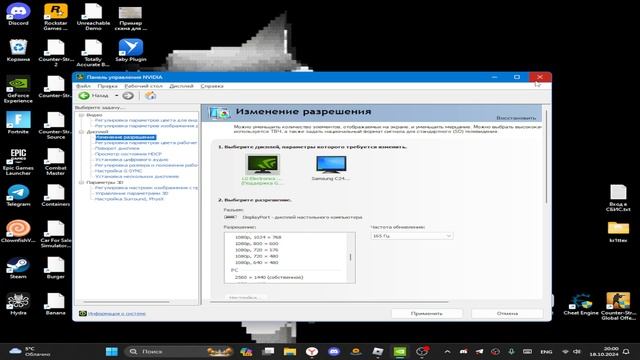Collapse the Параметры 3D tree node
This screenshot has width=640, height=360.
click(81, 182)
